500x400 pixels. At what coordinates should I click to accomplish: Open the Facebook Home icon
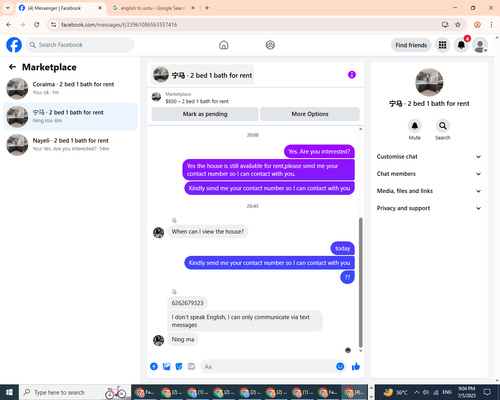click(224, 45)
